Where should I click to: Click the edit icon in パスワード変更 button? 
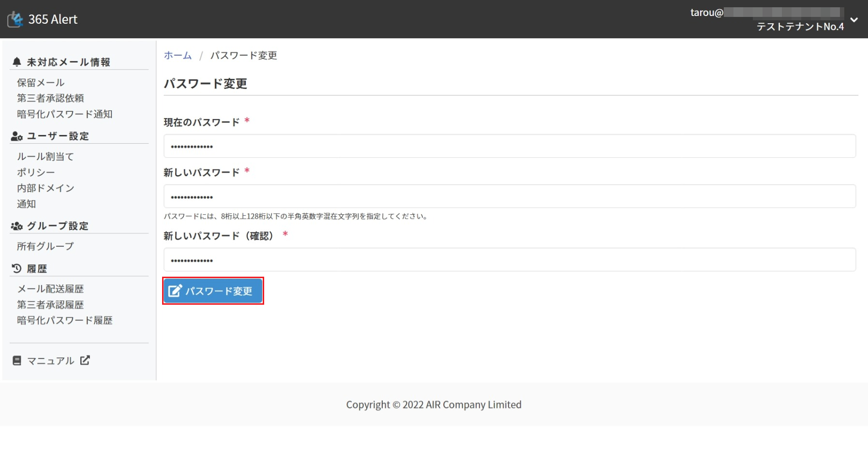tap(175, 291)
